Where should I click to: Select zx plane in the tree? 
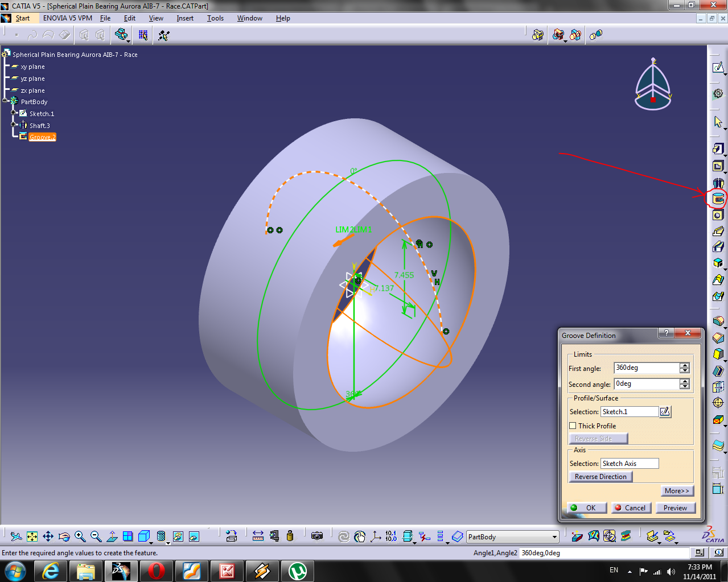(x=32, y=90)
